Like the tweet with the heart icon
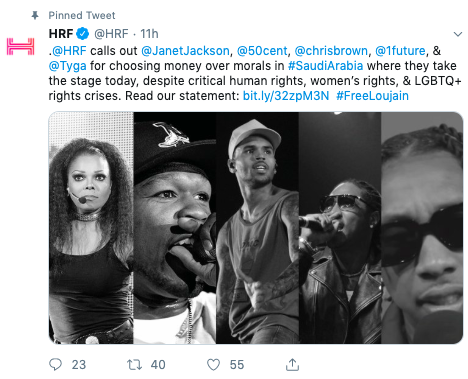 pos(213,365)
